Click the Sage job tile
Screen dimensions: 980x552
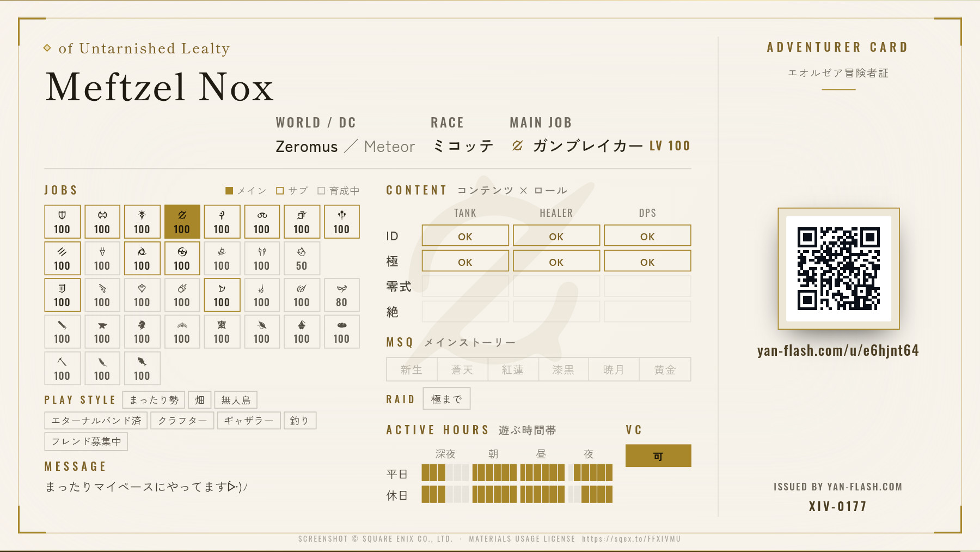341,222
